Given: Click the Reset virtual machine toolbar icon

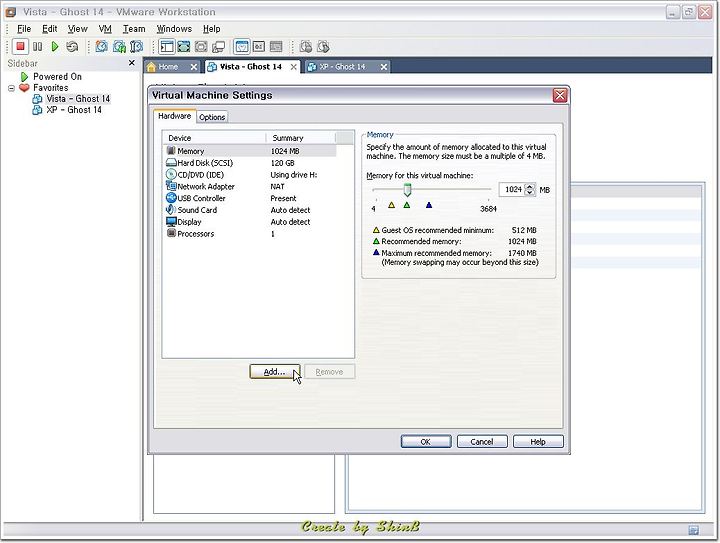Looking at the screenshot, I should pyautogui.click(x=72, y=46).
